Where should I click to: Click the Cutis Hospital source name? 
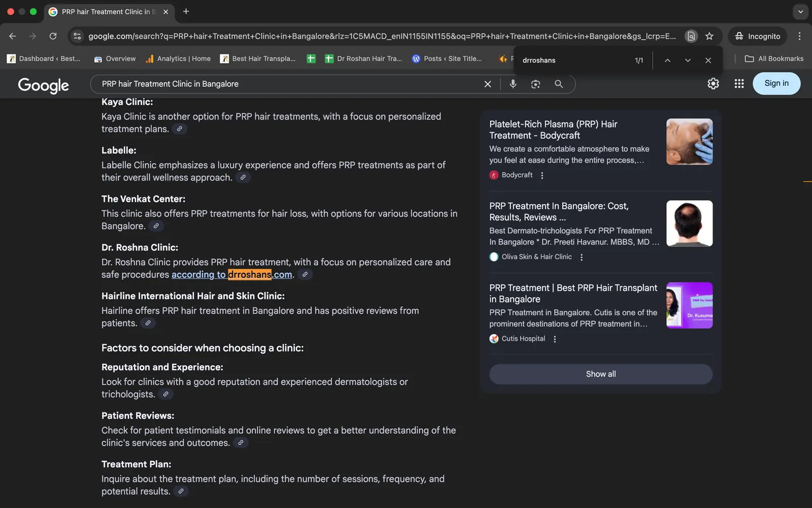pyautogui.click(x=523, y=338)
